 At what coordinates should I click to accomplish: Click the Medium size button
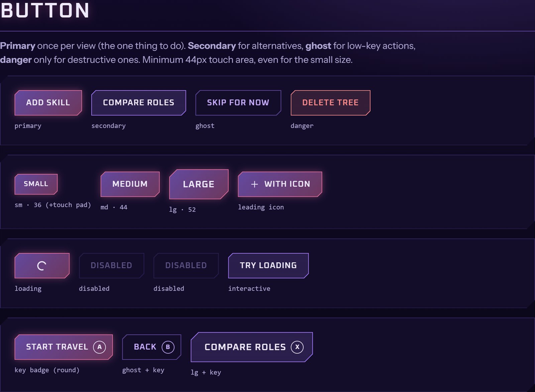point(130,184)
